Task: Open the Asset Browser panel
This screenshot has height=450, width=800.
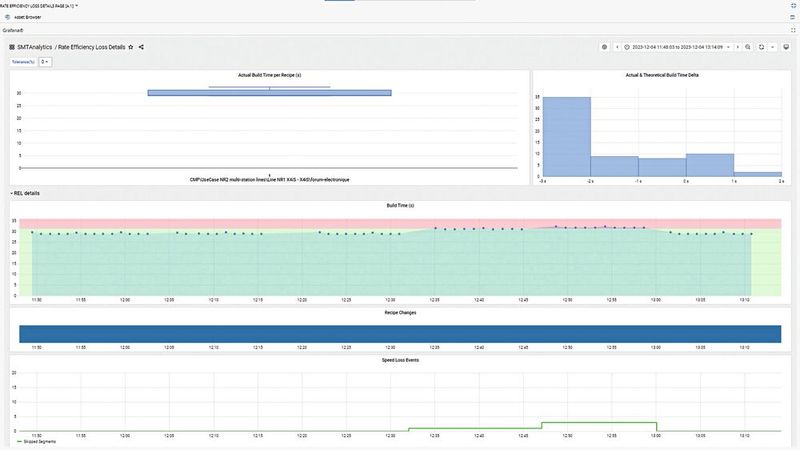Action: [28, 17]
